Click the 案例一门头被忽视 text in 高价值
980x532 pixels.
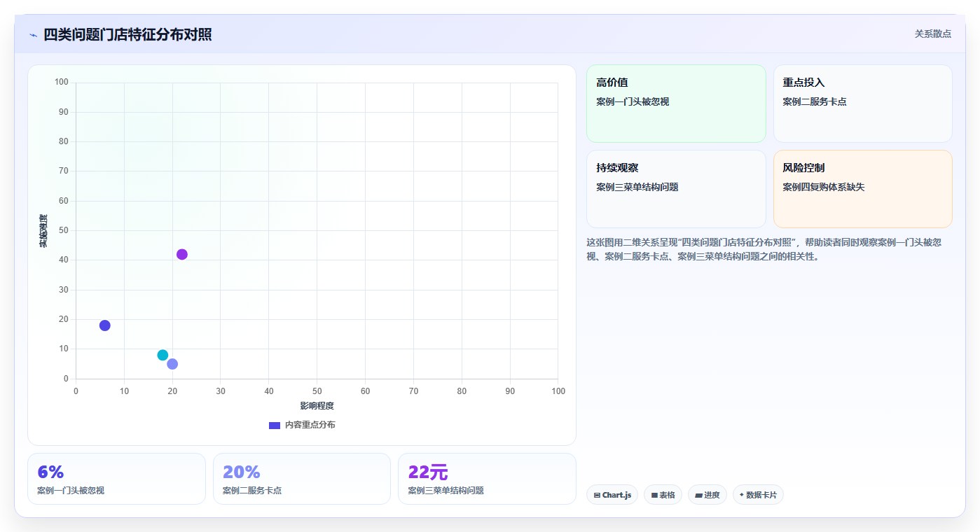(x=633, y=101)
